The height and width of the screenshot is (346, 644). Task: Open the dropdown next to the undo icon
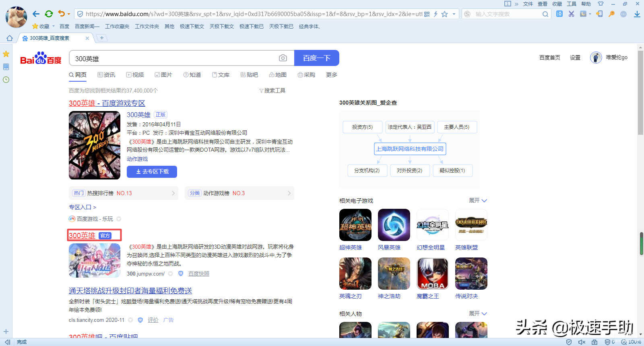coord(69,14)
